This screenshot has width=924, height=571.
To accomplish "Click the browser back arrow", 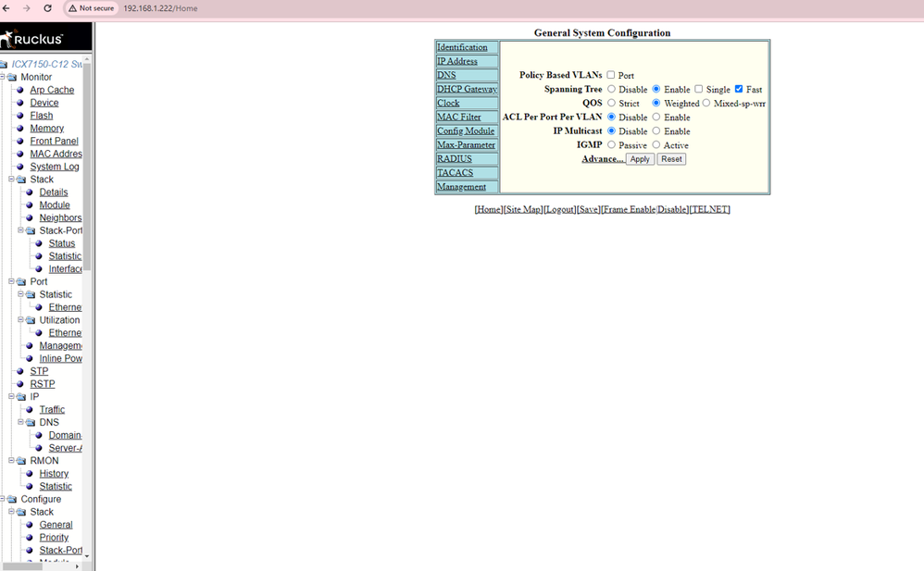I will coord(6,8).
